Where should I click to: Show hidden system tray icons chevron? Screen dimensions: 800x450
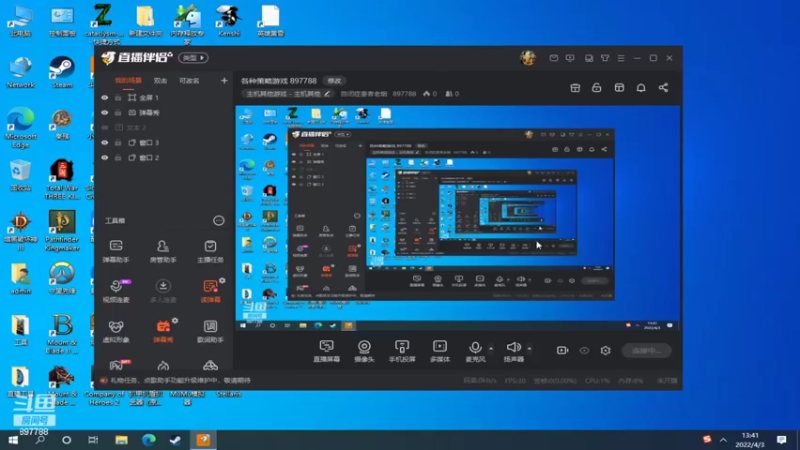pos(723,440)
